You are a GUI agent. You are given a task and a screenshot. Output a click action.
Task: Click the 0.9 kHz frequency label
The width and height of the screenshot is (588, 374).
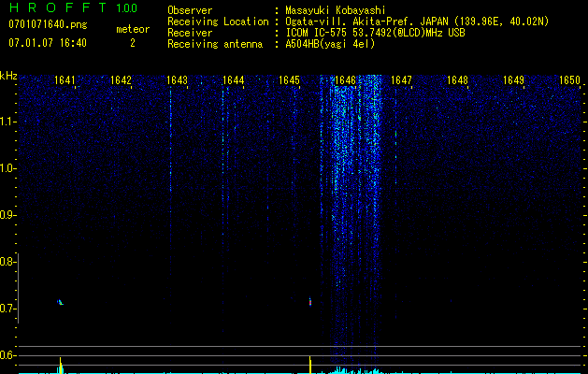7,215
